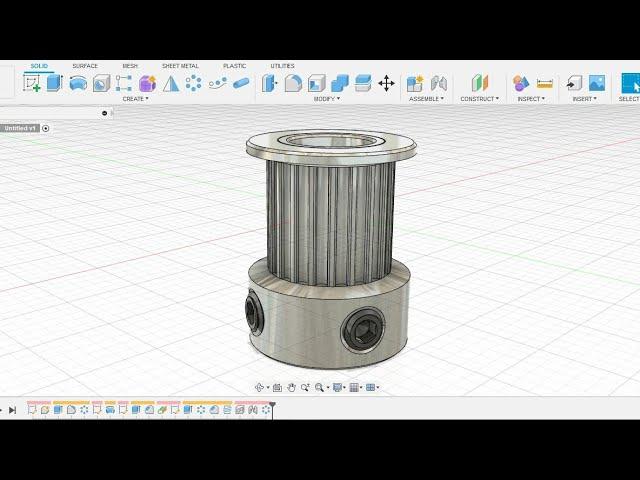Switch to the SOLID tab
Screen dimensions: 640x480
click(39, 66)
